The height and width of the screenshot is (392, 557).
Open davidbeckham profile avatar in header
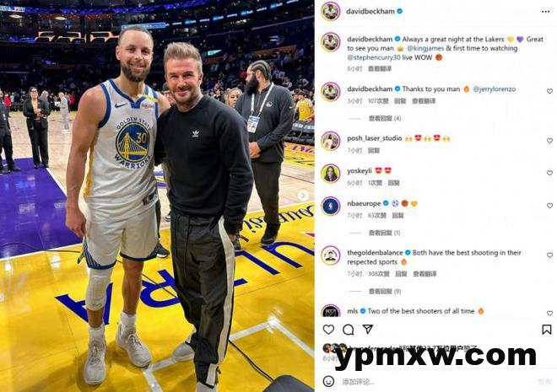(x=331, y=11)
